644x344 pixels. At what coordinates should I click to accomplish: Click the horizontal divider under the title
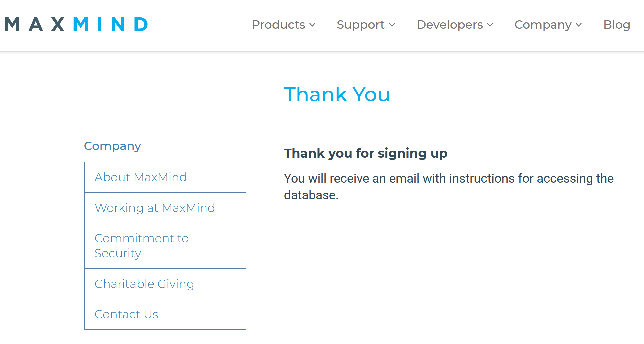(363, 112)
